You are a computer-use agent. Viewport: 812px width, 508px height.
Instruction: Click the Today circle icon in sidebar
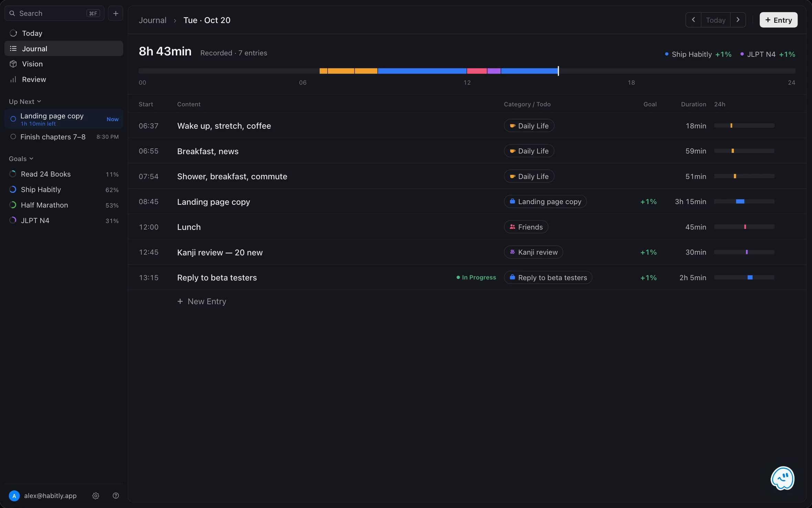[x=13, y=33]
